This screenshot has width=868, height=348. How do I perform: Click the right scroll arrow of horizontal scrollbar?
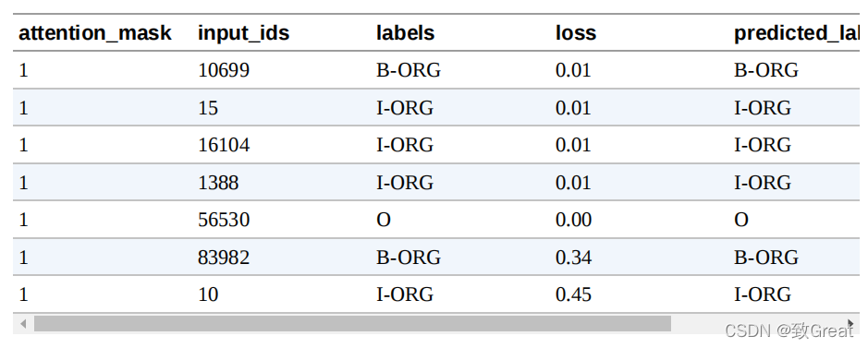(850, 324)
